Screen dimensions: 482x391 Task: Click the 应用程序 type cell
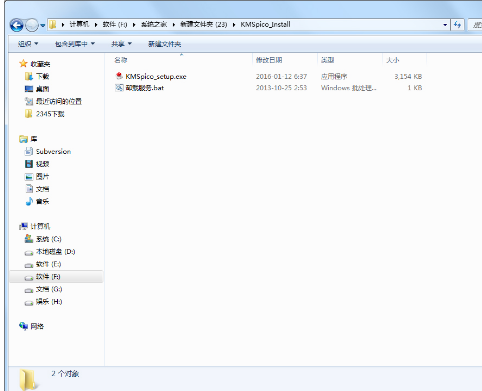point(334,76)
